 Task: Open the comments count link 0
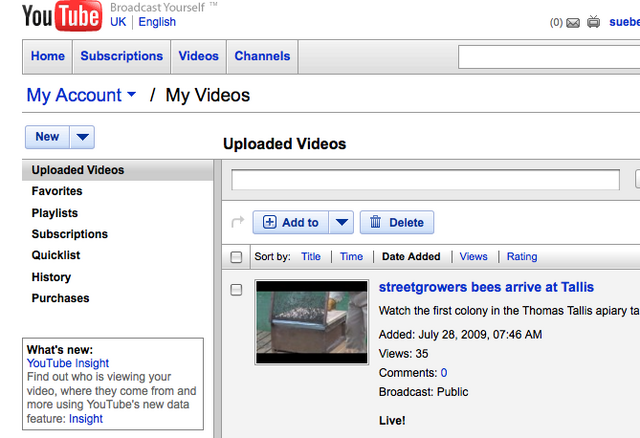(x=444, y=373)
